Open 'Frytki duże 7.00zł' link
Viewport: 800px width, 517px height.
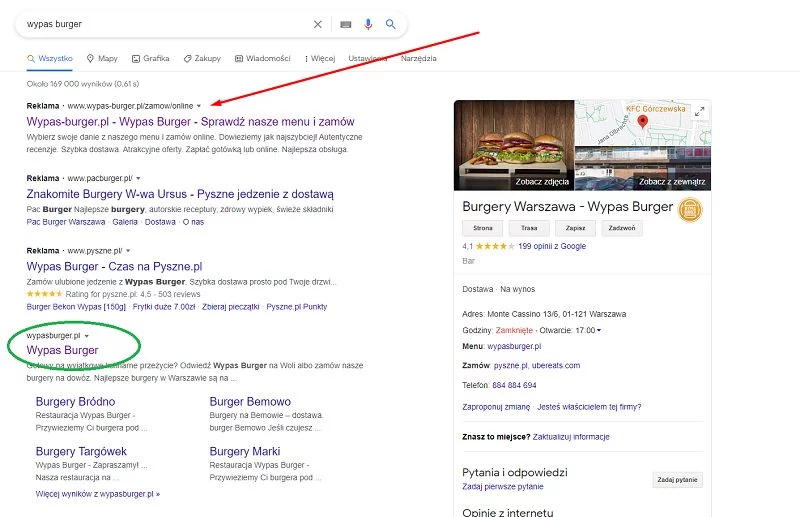(x=164, y=307)
